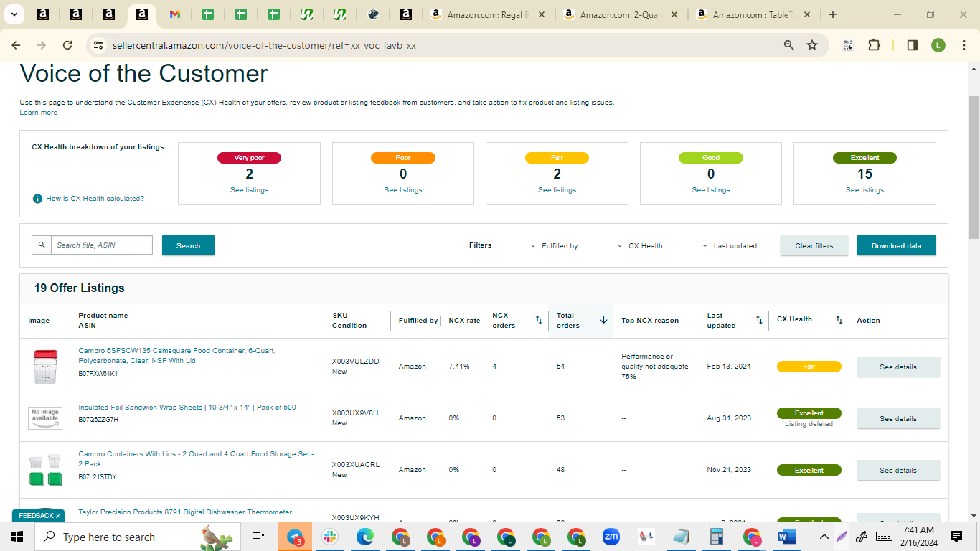Open the zoom magnifier in address bar

coord(789,45)
